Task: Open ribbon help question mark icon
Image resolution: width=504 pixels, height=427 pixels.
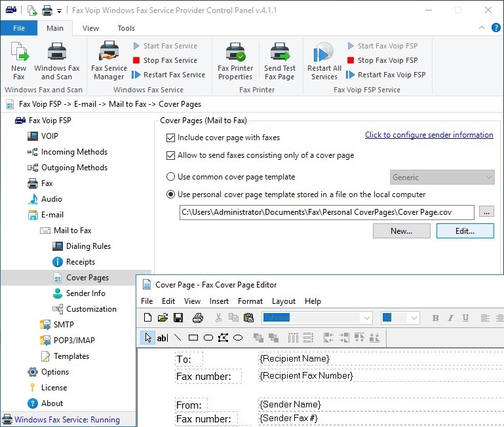Action: (x=495, y=28)
